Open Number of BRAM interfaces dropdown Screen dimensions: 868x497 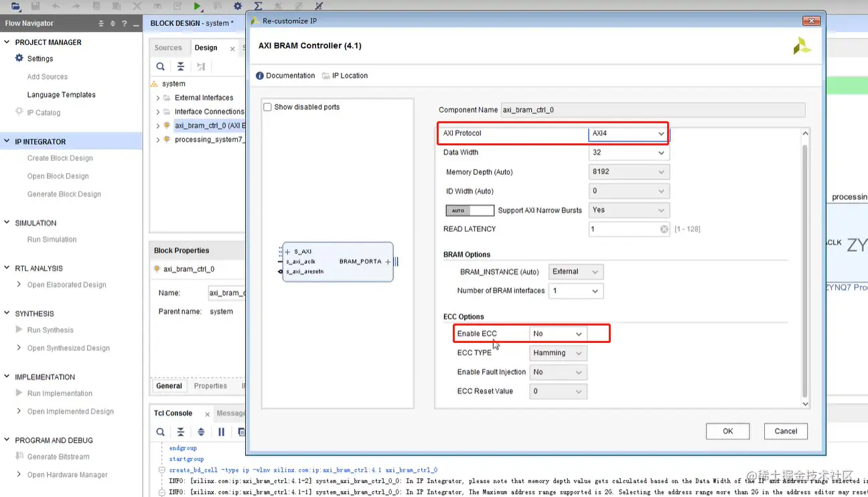click(576, 291)
